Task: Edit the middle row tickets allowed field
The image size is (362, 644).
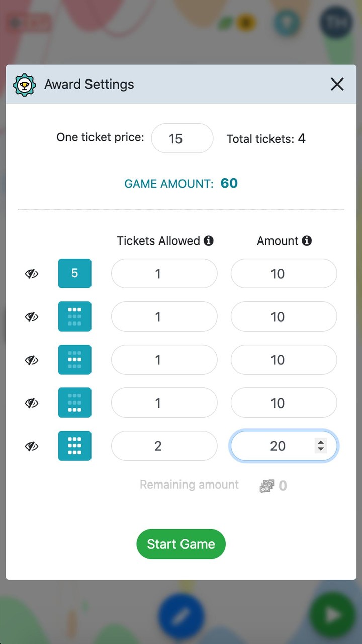Action: [x=164, y=360]
